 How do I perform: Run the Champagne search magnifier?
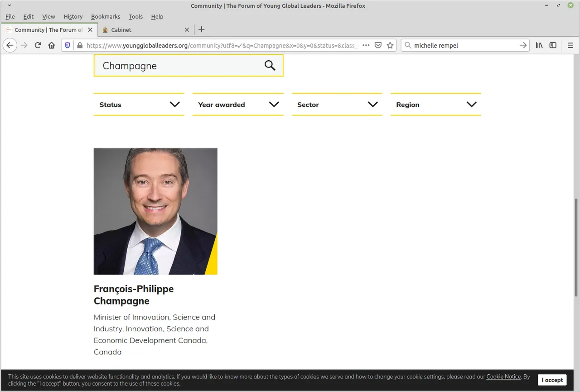pyautogui.click(x=270, y=65)
